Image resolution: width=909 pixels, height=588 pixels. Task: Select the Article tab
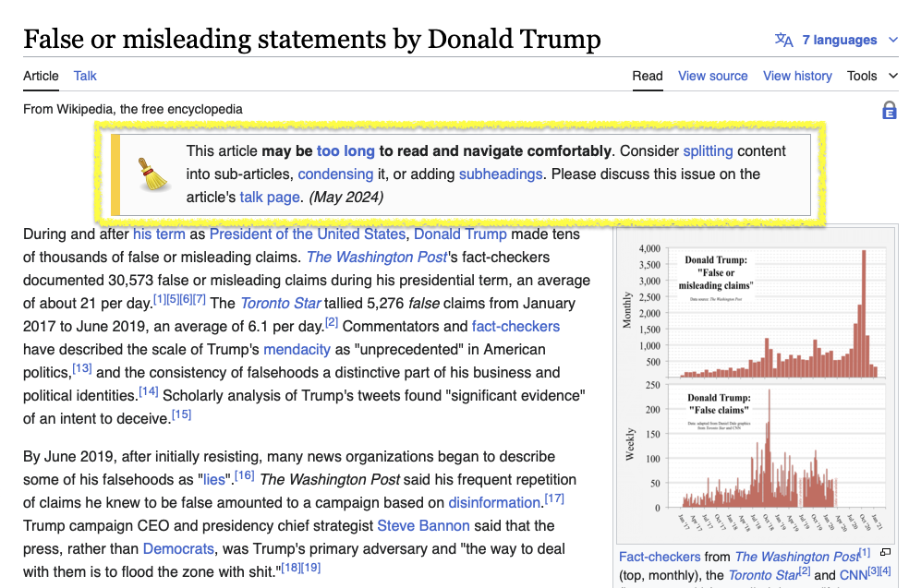pos(41,76)
